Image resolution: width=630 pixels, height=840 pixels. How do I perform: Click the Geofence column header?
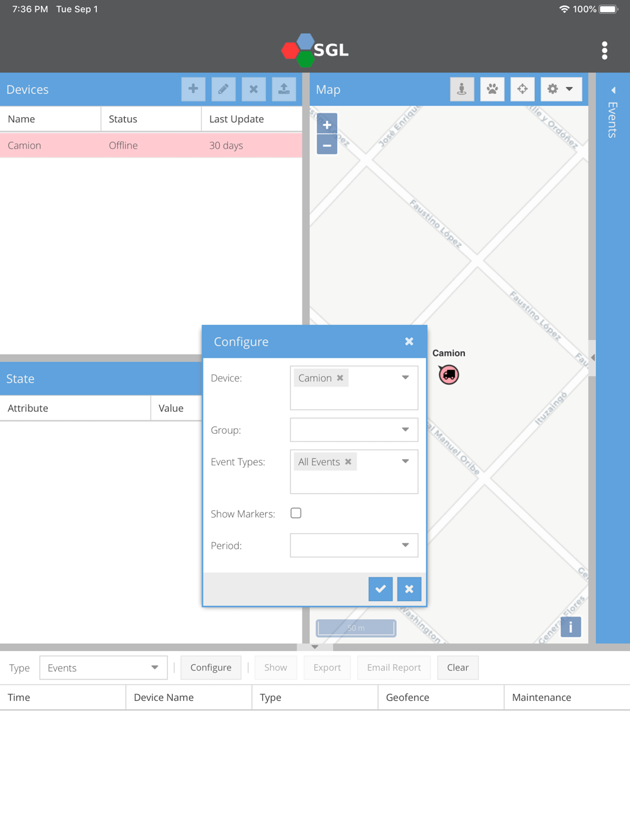(x=441, y=698)
